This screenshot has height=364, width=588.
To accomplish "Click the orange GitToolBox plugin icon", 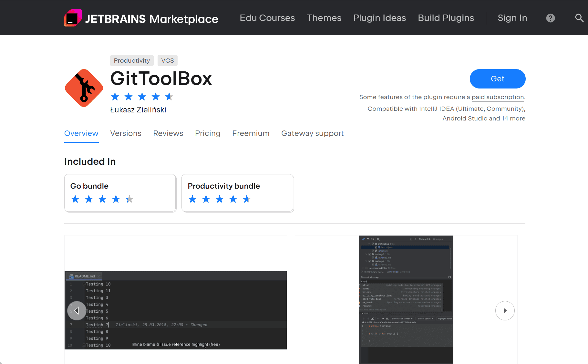I will [83, 88].
